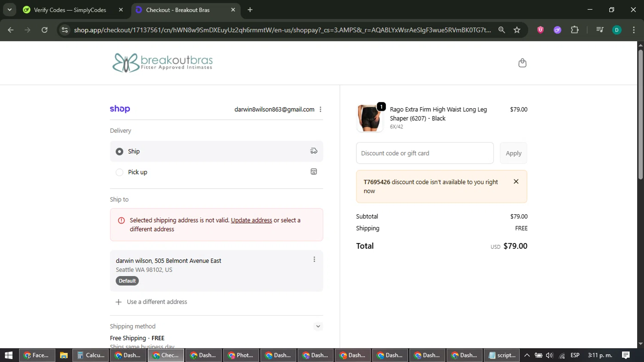The image size is (644, 362).
Task: Open the media control icon in toolbar
Action: pos(600,30)
